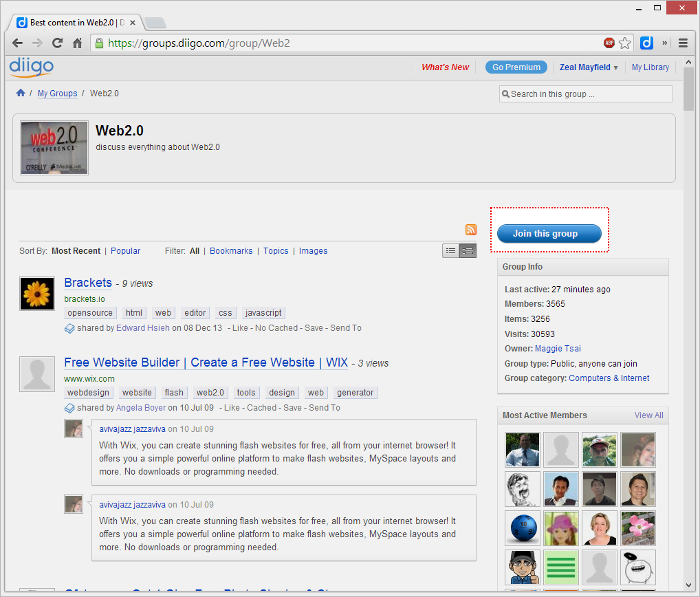700x597 pixels.
Task: Reload the page with refresh icon
Action: click(x=58, y=43)
